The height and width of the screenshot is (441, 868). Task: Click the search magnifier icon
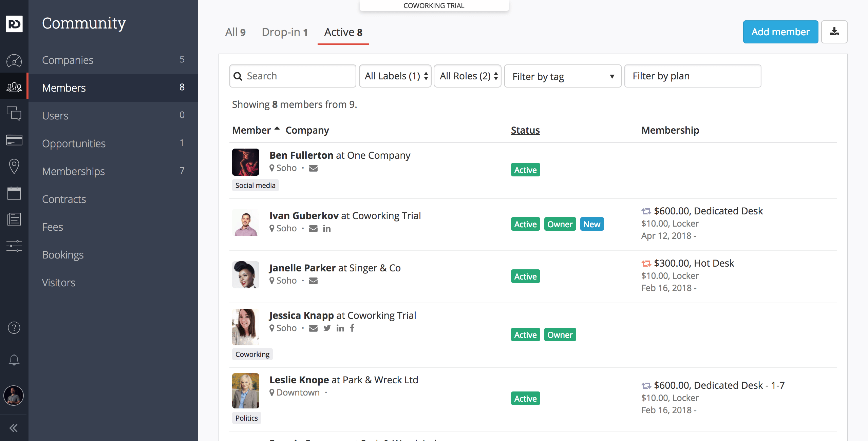(238, 76)
